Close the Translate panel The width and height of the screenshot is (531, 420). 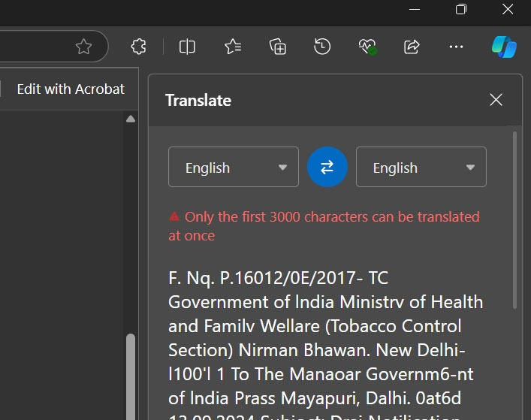(x=496, y=100)
